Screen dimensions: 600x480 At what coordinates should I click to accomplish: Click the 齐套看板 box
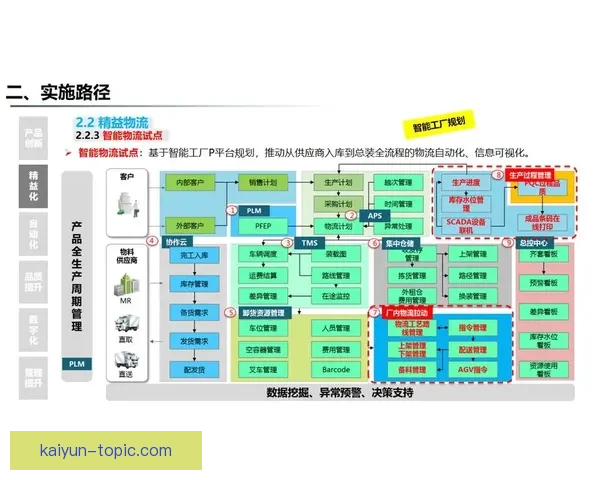pos(544,254)
